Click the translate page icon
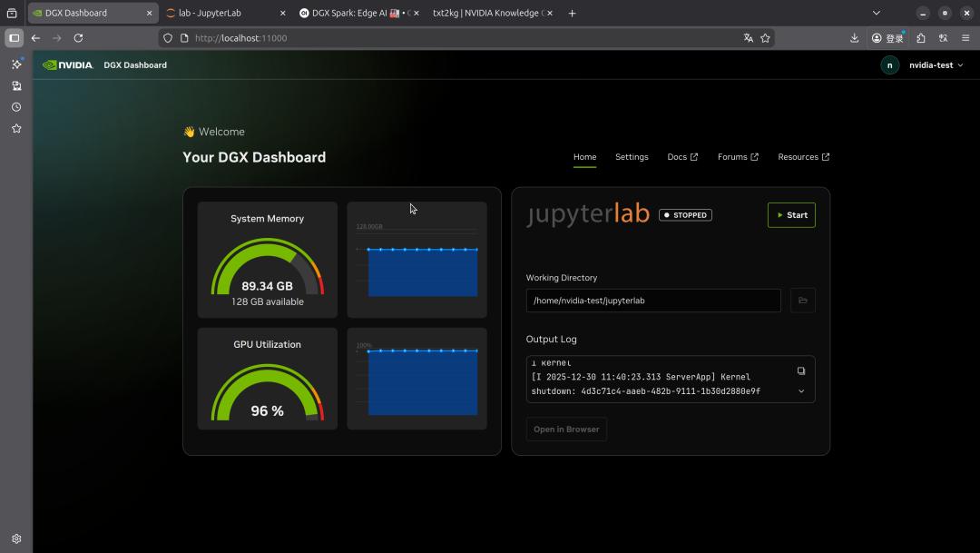Viewport: 980px width, 553px height. point(748,38)
